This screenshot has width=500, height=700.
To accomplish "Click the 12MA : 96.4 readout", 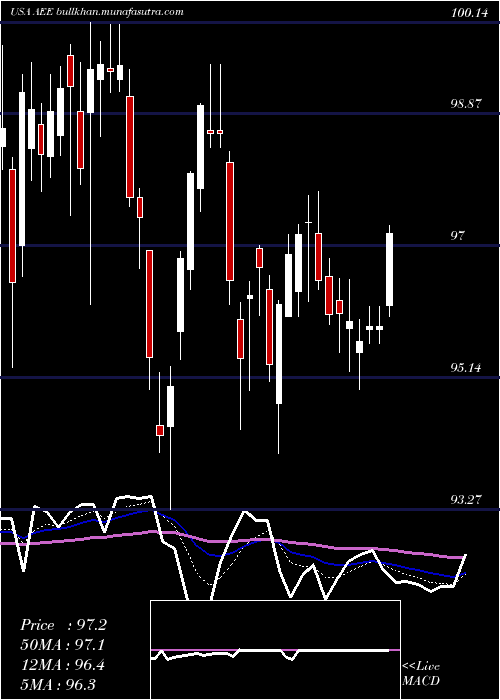I will (x=63, y=665).
